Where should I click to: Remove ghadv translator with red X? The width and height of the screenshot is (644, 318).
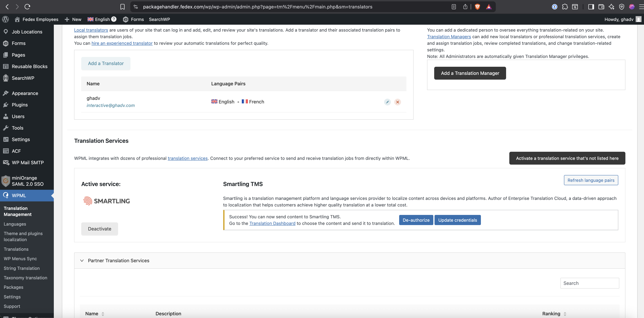(x=397, y=102)
